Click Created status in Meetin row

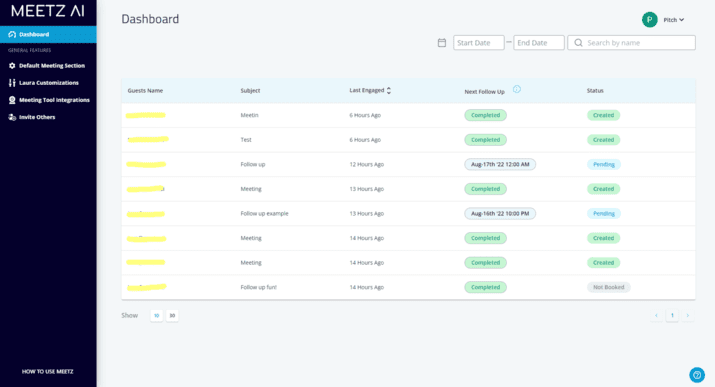(603, 115)
